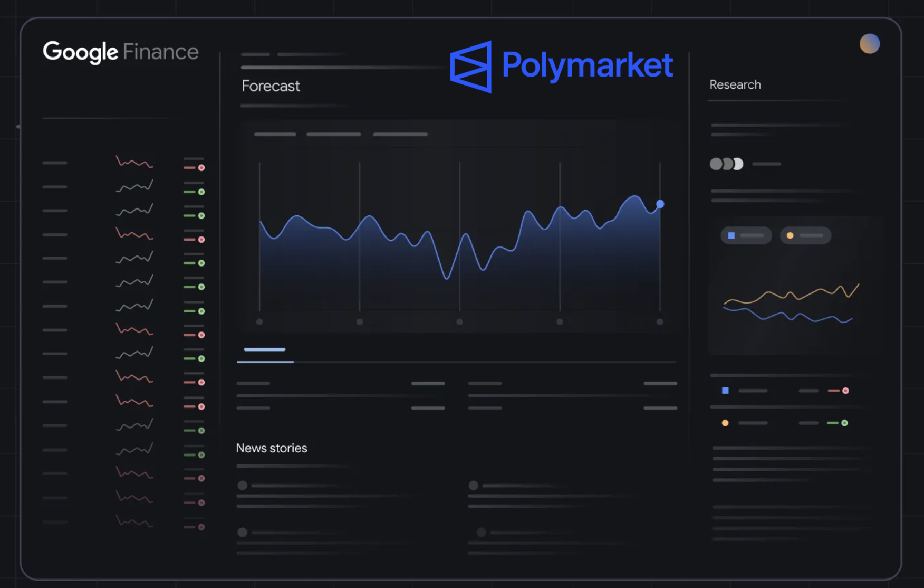This screenshot has height=588, width=924.
Task: Toggle the dual-circle switch in the Research panel
Action: click(726, 164)
